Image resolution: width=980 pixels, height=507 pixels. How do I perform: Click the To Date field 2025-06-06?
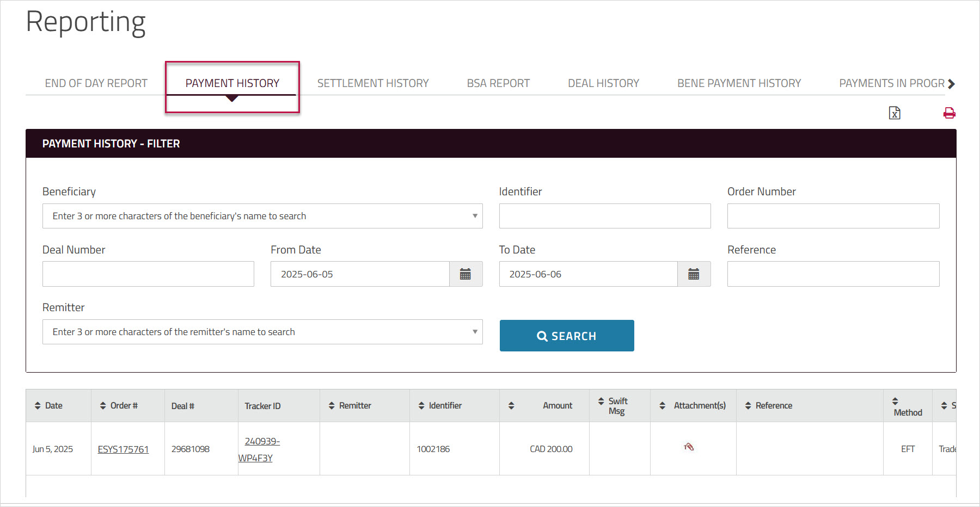point(588,274)
